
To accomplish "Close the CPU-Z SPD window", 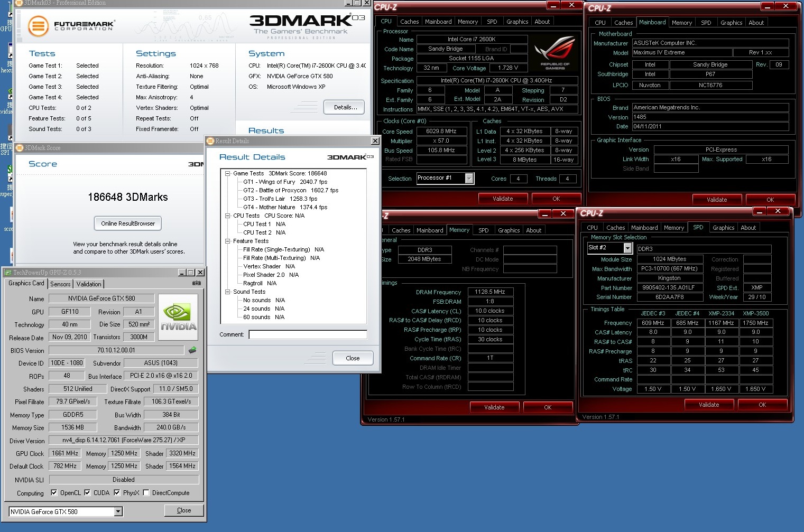I will [x=778, y=211].
